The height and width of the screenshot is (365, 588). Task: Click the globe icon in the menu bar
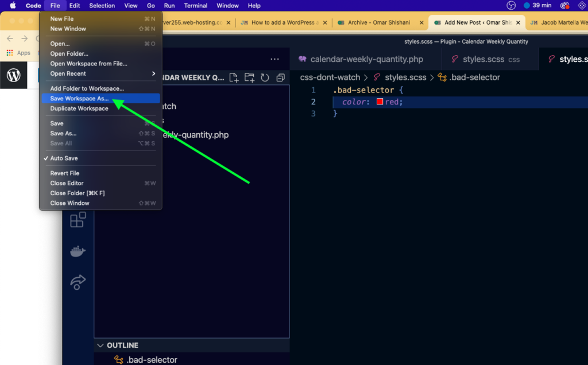pos(510,5)
